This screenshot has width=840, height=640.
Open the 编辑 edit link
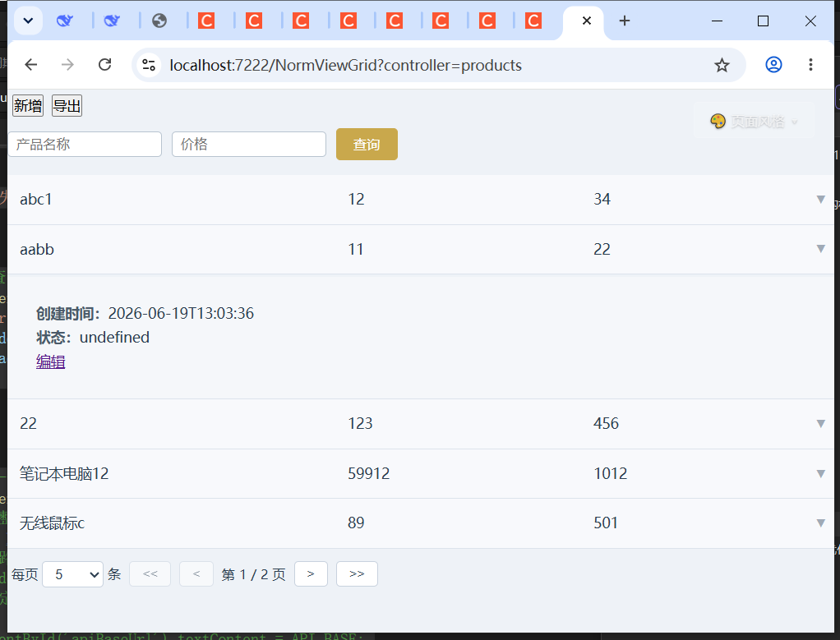click(x=50, y=362)
